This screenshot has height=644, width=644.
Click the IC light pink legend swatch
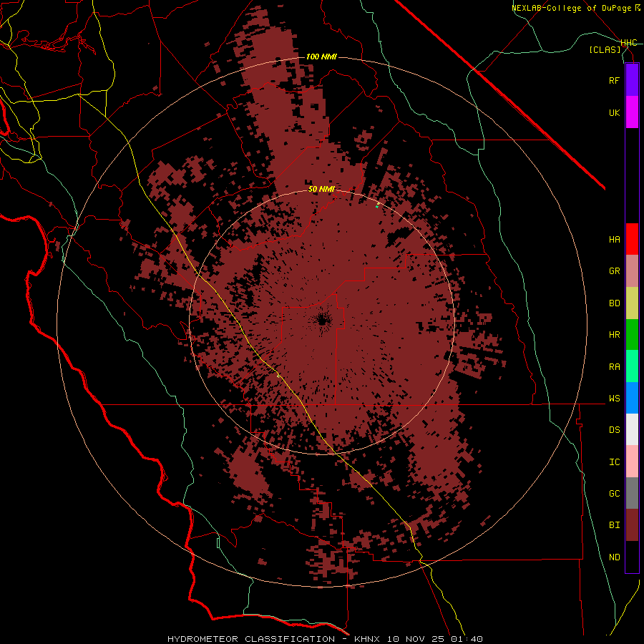point(632,462)
